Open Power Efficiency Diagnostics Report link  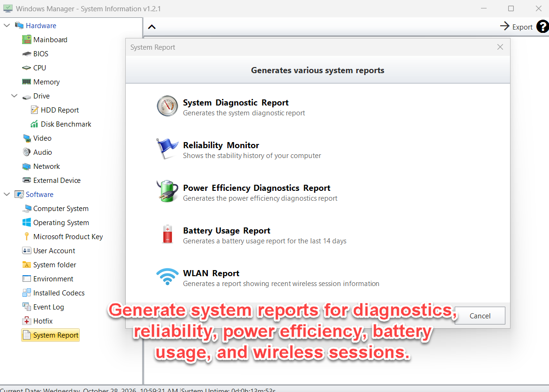point(257,188)
